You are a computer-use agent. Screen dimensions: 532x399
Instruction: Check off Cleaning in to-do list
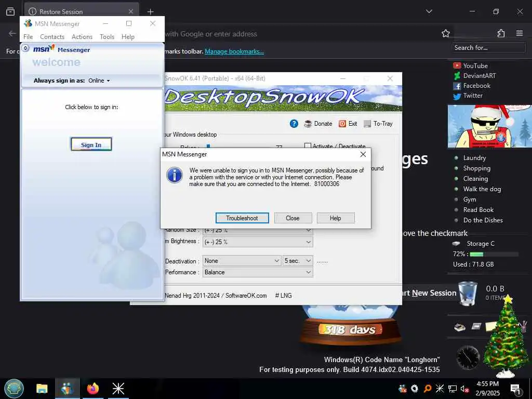coord(456,179)
